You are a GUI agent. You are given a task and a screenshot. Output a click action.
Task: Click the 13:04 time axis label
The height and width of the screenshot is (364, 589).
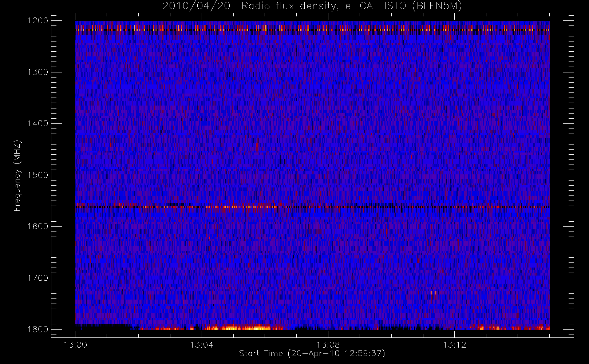click(x=202, y=345)
